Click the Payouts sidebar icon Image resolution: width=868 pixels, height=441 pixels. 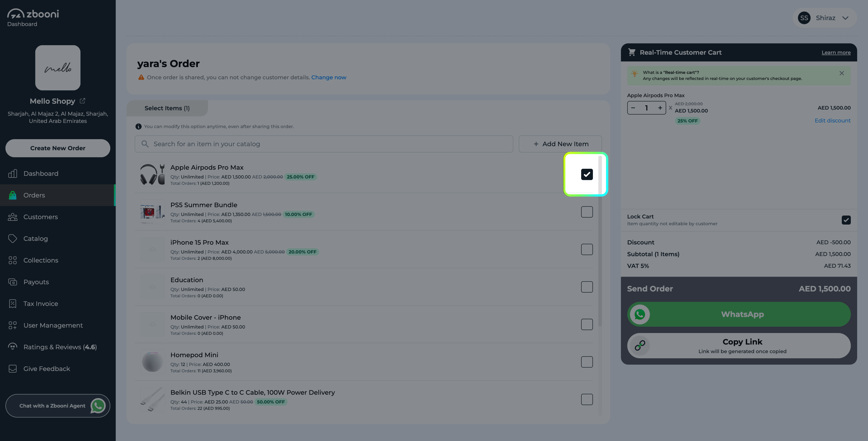pyautogui.click(x=13, y=282)
